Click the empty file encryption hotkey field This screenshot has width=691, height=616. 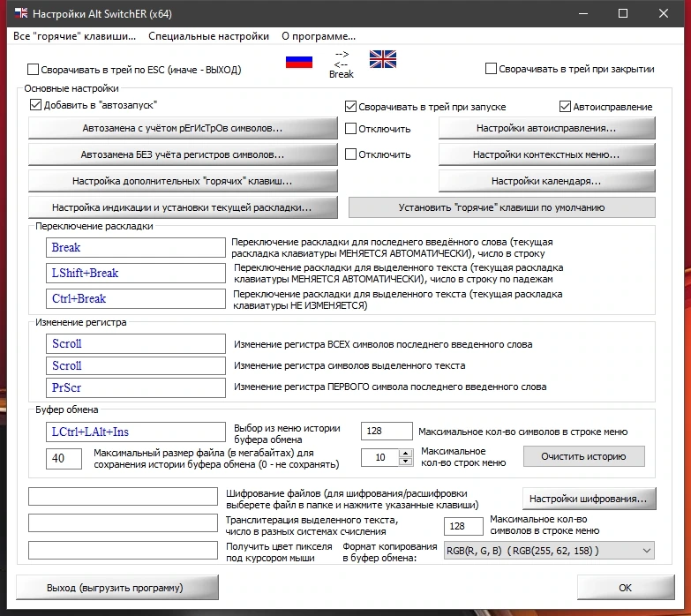(123, 496)
